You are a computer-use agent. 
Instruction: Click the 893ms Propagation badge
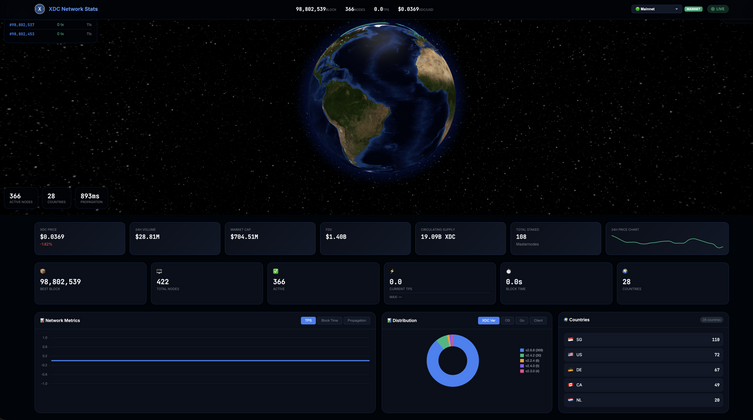(x=91, y=198)
